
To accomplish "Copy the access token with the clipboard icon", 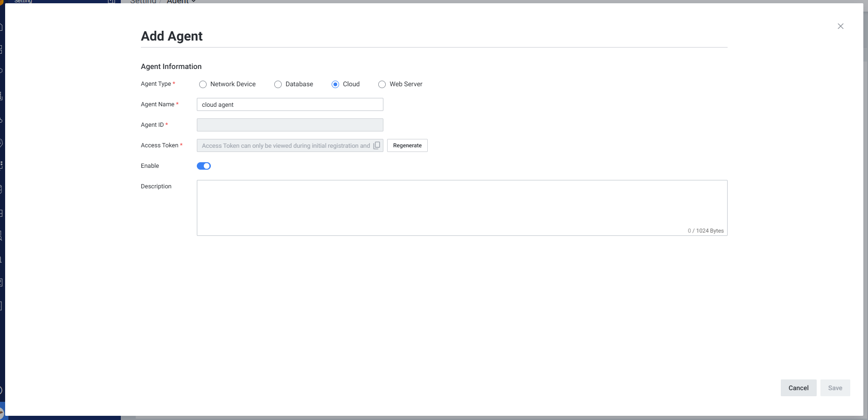I will [x=377, y=145].
